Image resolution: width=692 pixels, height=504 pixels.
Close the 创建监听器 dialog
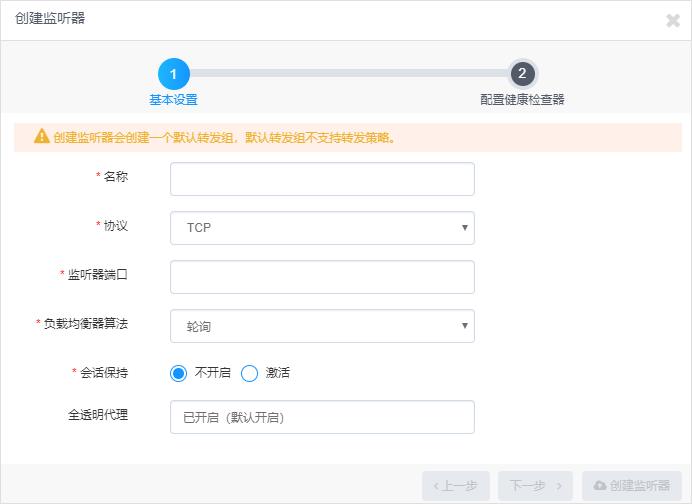click(673, 20)
